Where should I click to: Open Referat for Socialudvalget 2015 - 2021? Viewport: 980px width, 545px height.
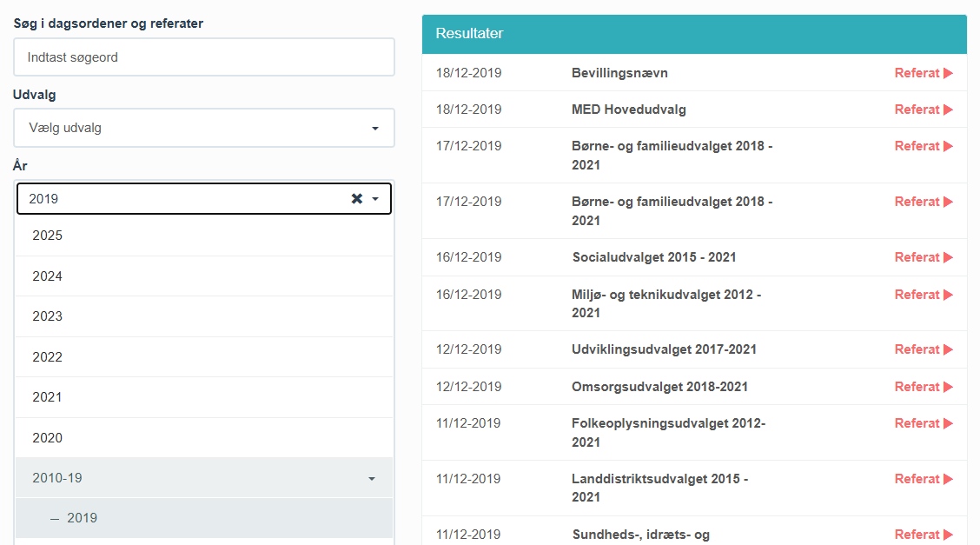coord(923,257)
